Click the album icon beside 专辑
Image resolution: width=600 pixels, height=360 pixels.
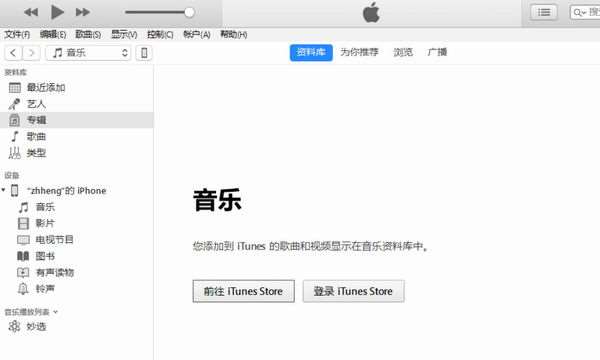(x=15, y=120)
